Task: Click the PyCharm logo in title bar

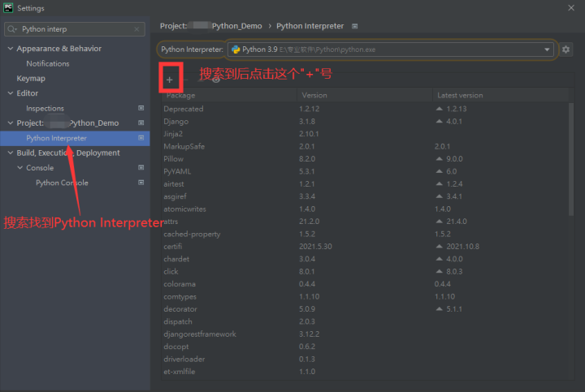Action: click(8, 8)
